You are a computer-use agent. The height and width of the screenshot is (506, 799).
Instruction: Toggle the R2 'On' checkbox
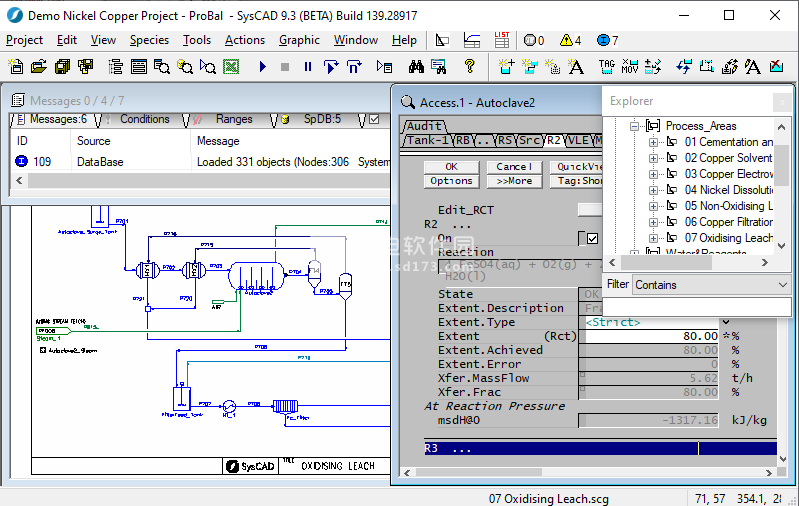(592, 238)
